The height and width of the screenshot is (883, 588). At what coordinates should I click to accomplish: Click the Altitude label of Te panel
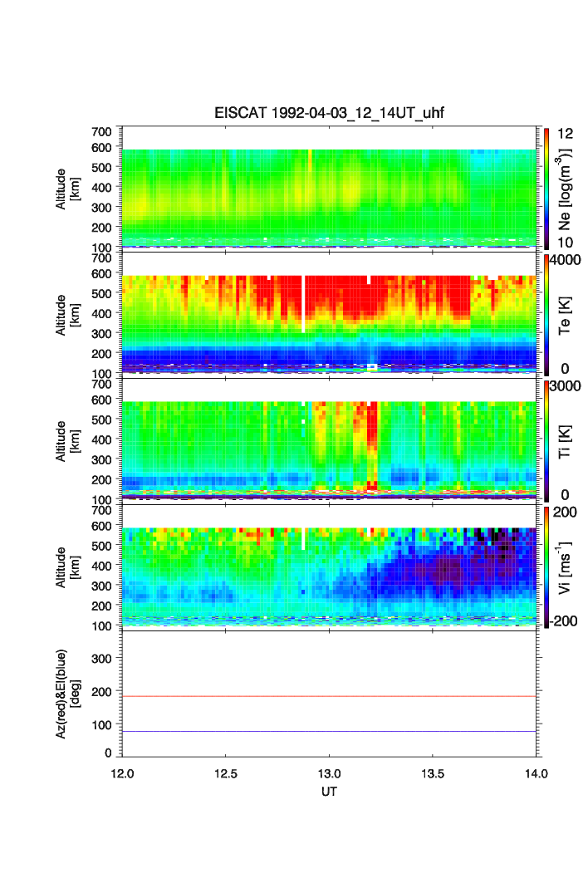click(67, 316)
